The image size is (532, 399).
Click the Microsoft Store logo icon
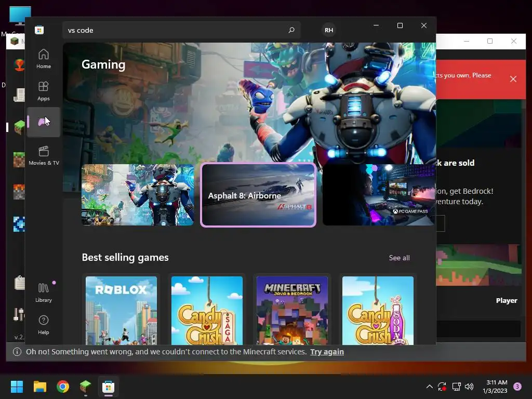point(39,30)
